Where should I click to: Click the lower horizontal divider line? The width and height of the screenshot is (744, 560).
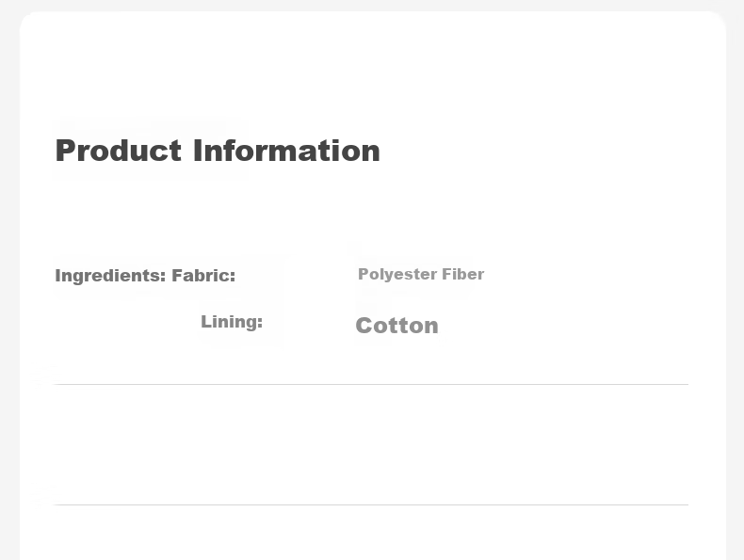(x=370, y=505)
